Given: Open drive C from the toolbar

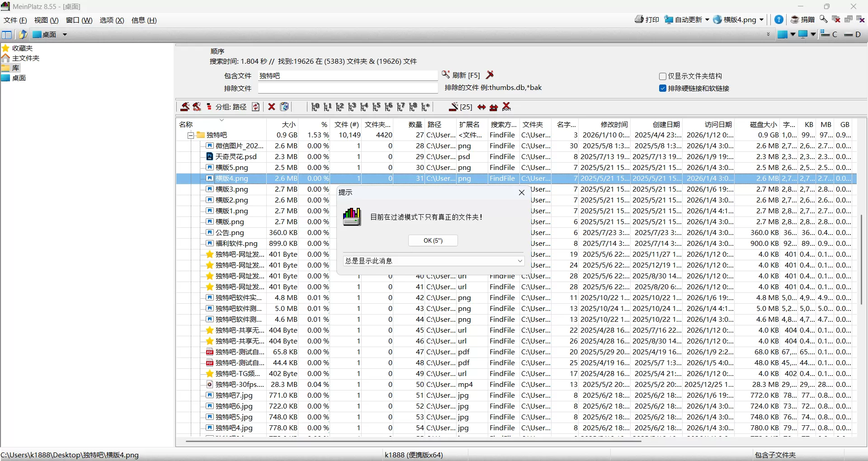Looking at the screenshot, I should [829, 34].
